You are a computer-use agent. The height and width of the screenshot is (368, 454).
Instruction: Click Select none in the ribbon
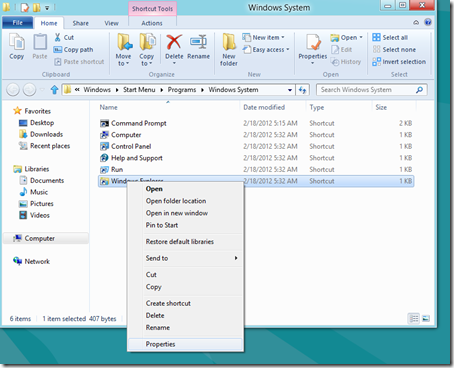(394, 50)
